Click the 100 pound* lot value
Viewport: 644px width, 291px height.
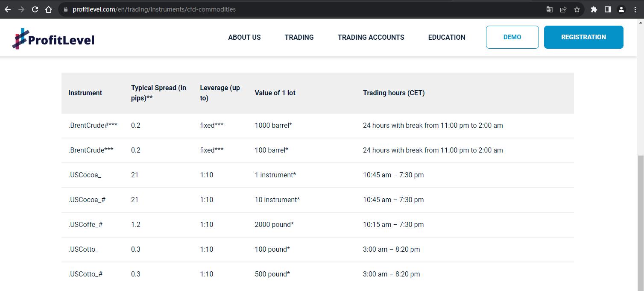pos(272,249)
